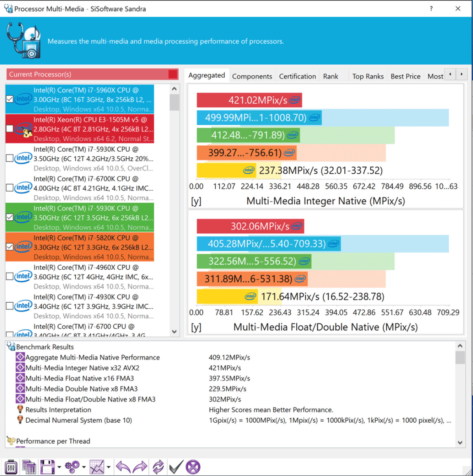
Task: Click the Benchmark Results section icon
Action: pyautogui.click(x=11, y=346)
